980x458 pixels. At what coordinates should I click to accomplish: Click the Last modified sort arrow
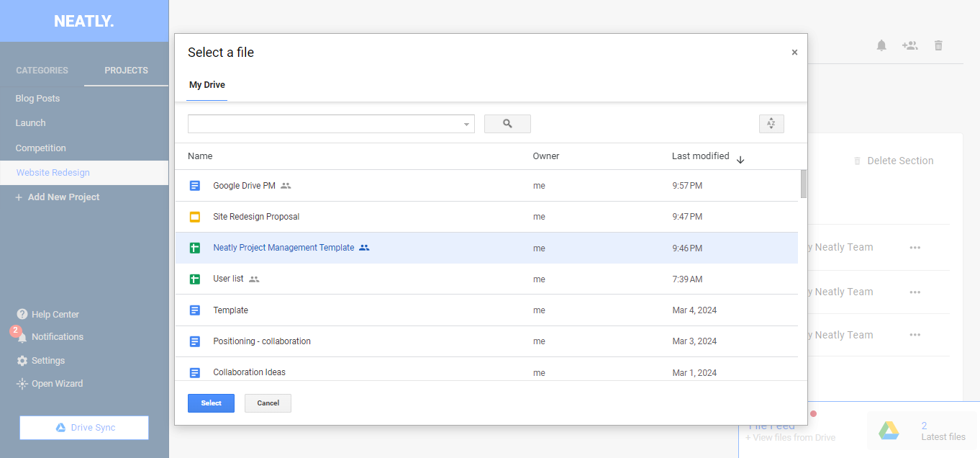(740, 160)
